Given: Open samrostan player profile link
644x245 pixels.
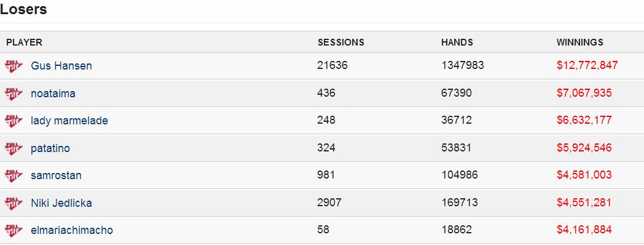Looking at the screenshot, I should click(56, 175).
